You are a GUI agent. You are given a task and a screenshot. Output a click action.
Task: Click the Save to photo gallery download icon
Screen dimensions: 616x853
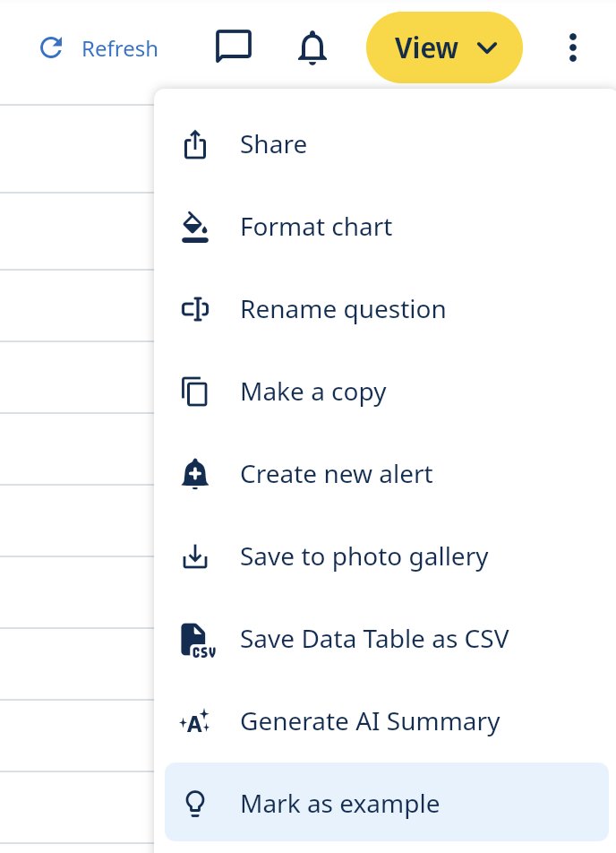point(195,557)
